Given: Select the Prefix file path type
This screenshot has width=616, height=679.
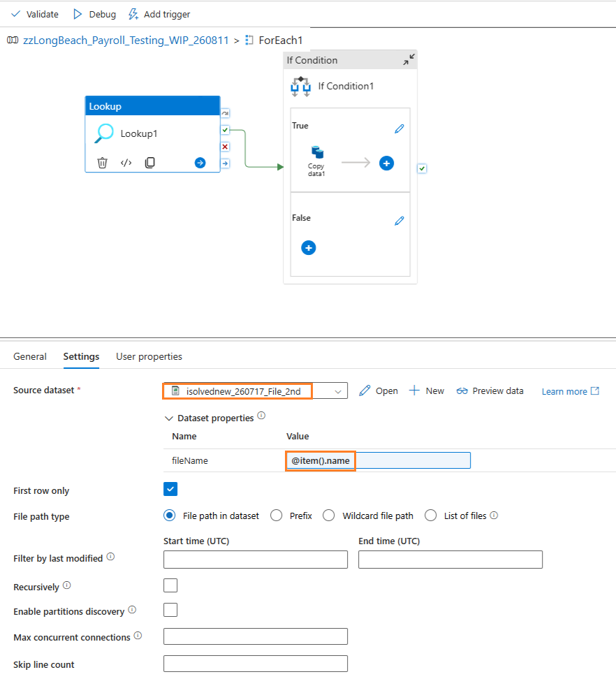Looking at the screenshot, I should (277, 516).
